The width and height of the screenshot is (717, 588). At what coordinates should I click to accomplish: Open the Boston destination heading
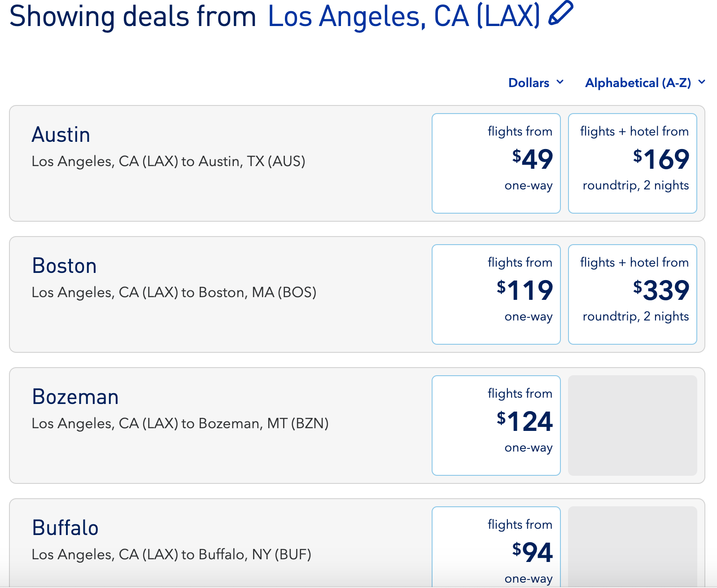(x=65, y=266)
